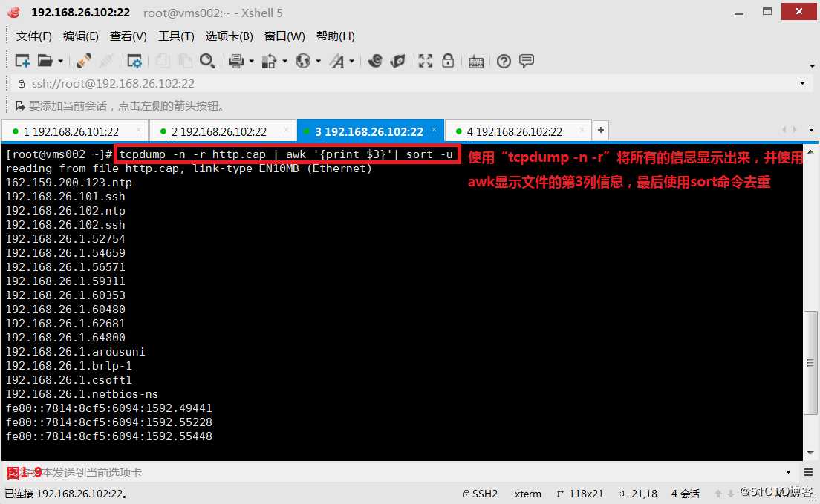Click the Color scheme icon
The height and width of the screenshot is (504, 820).
point(269,61)
